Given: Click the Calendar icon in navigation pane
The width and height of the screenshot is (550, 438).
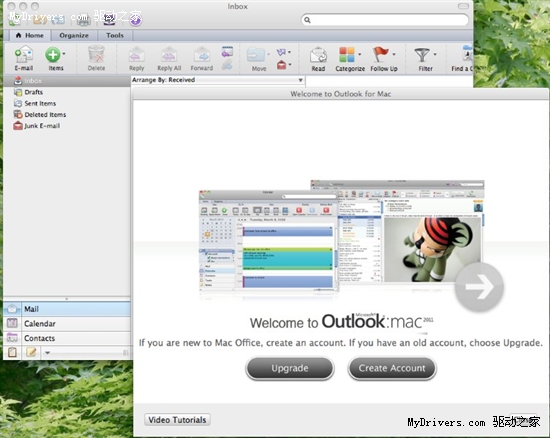Looking at the screenshot, I should coord(12,323).
